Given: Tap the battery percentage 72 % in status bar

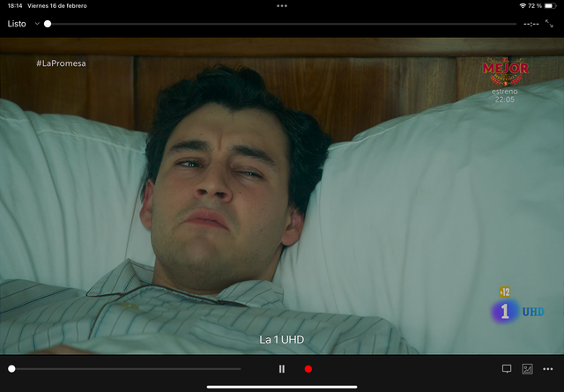Looking at the screenshot, I should pyautogui.click(x=535, y=6).
